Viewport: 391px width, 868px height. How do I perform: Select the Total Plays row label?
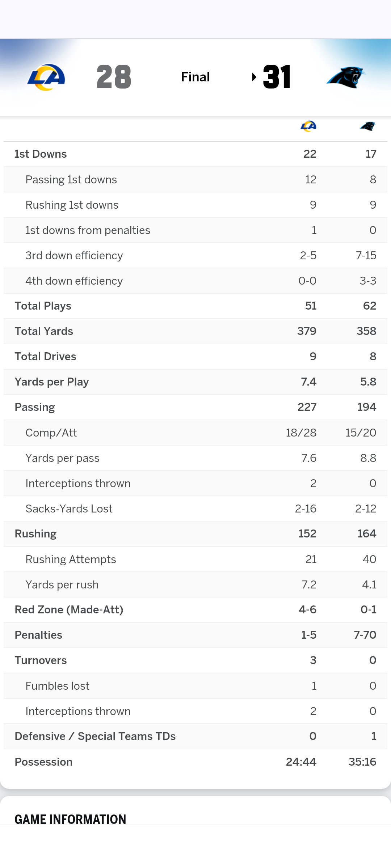tap(43, 306)
